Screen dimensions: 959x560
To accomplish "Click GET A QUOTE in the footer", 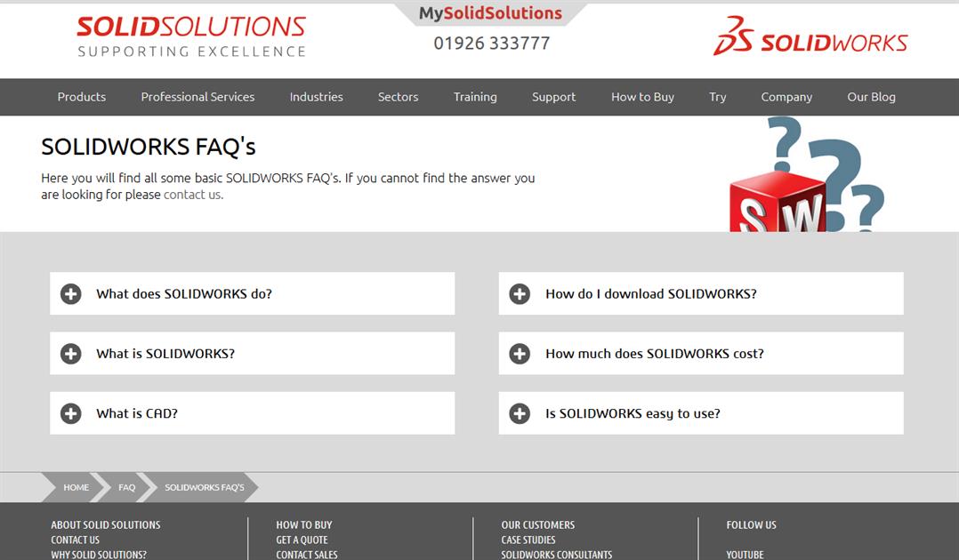I will click(302, 540).
